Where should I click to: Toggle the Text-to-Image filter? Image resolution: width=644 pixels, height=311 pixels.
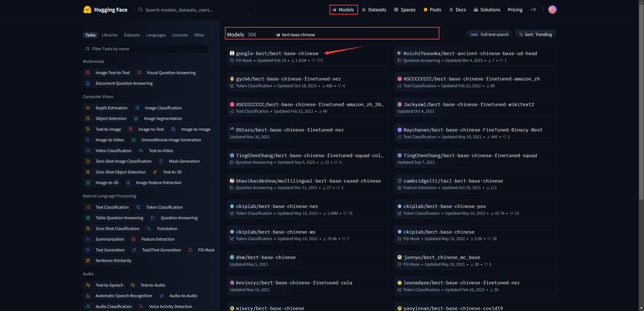tap(103, 129)
